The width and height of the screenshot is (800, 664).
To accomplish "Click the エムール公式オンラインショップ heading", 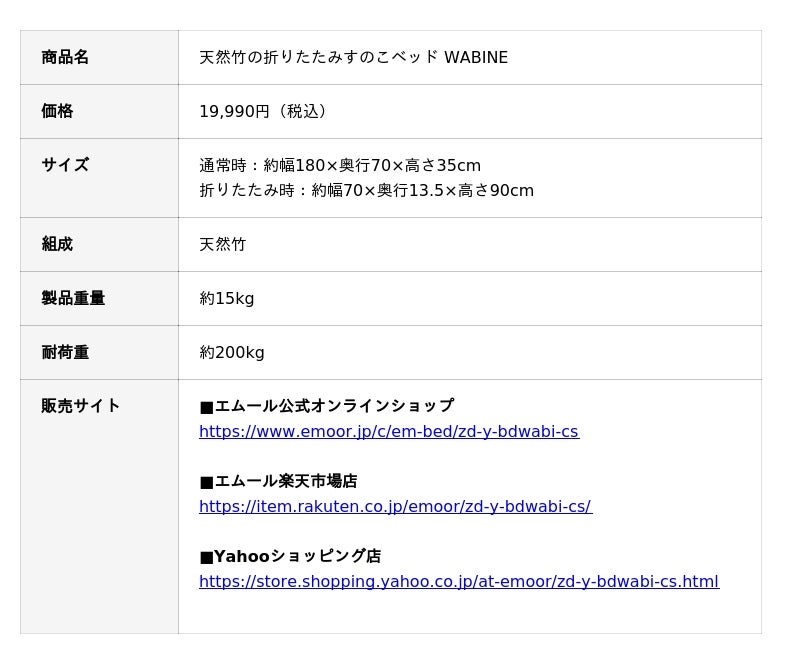I will pos(327,407).
